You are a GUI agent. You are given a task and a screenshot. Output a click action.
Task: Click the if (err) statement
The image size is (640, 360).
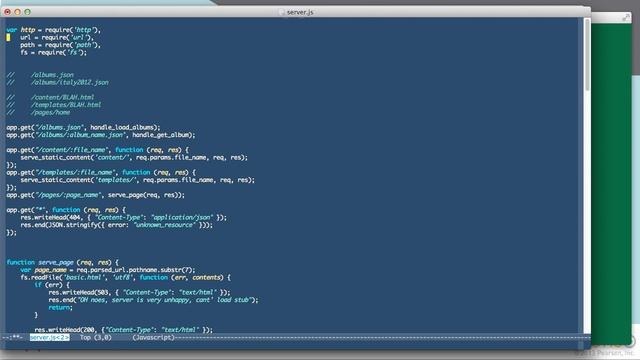click(x=52, y=284)
